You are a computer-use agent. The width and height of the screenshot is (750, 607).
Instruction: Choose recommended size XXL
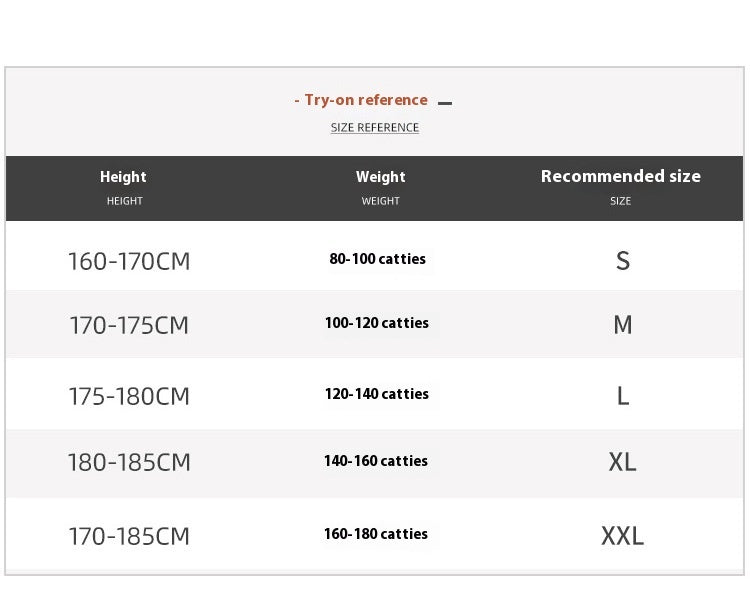(x=622, y=536)
